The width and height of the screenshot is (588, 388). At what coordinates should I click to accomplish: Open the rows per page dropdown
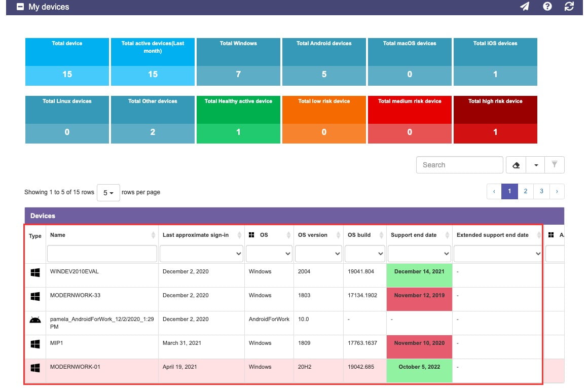(x=108, y=193)
